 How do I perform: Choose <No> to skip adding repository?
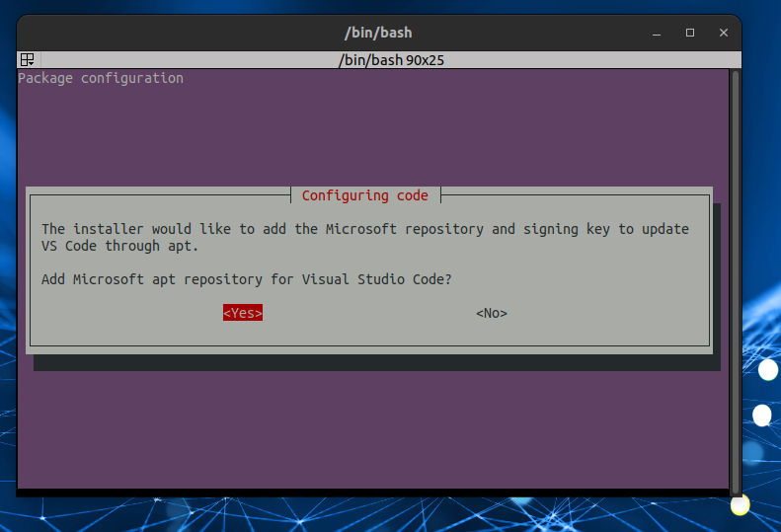[x=491, y=313]
